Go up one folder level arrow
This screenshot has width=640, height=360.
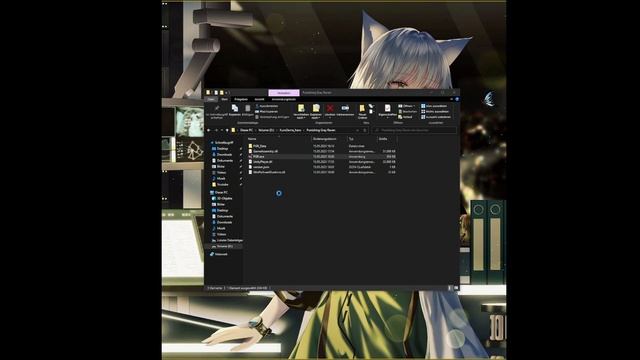(x=227, y=130)
